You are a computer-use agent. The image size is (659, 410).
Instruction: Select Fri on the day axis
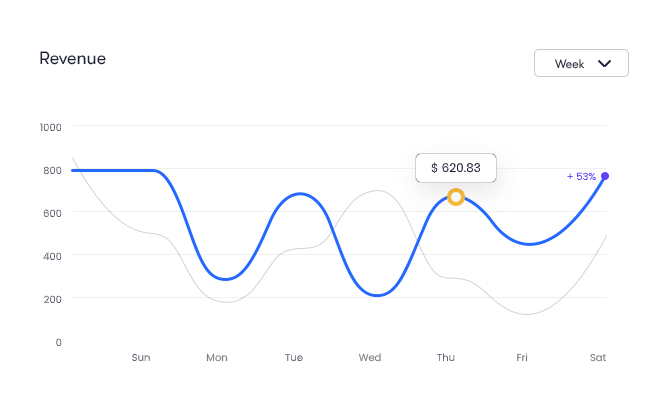[522, 357]
